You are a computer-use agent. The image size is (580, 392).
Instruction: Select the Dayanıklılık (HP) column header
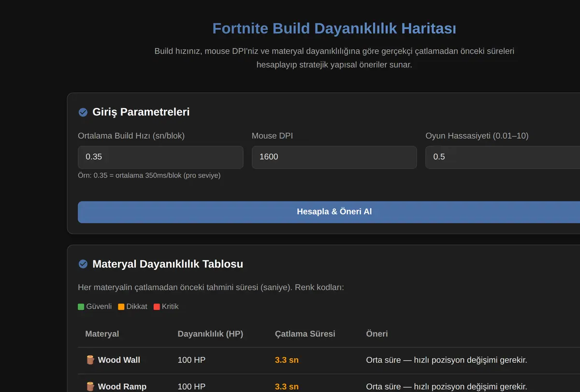pos(210,334)
